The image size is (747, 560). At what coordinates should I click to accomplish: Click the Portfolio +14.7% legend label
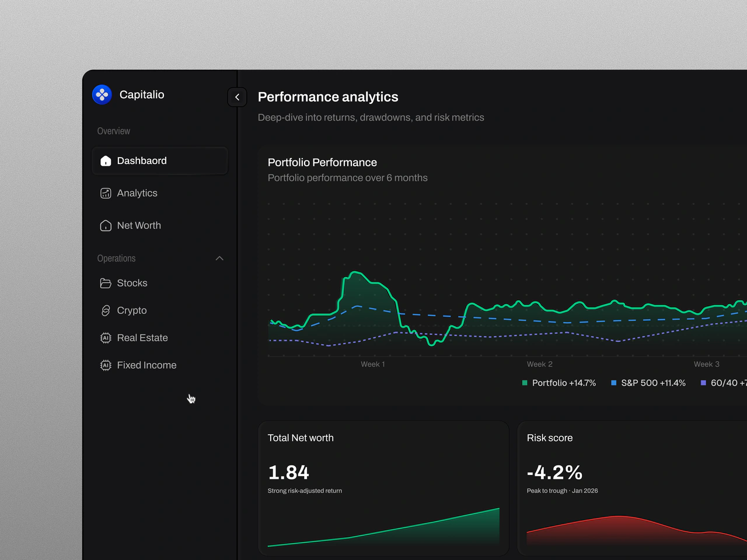[x=564, y=383]
